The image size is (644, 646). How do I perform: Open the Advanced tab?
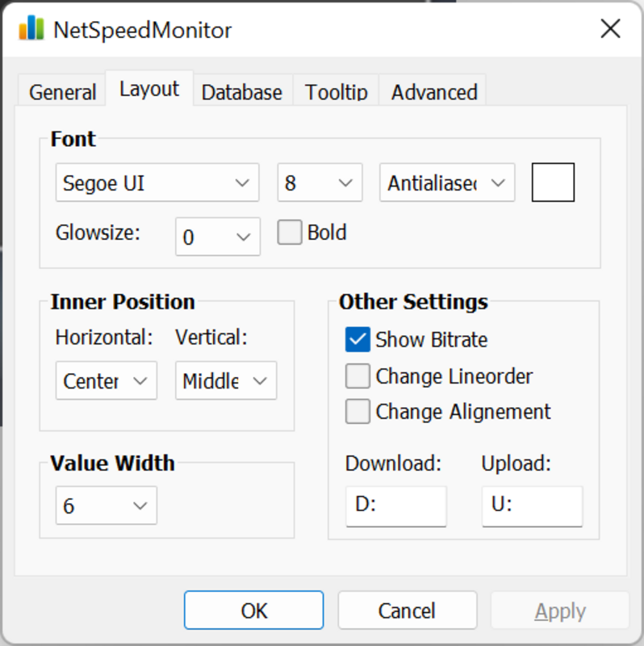point(434,91)
